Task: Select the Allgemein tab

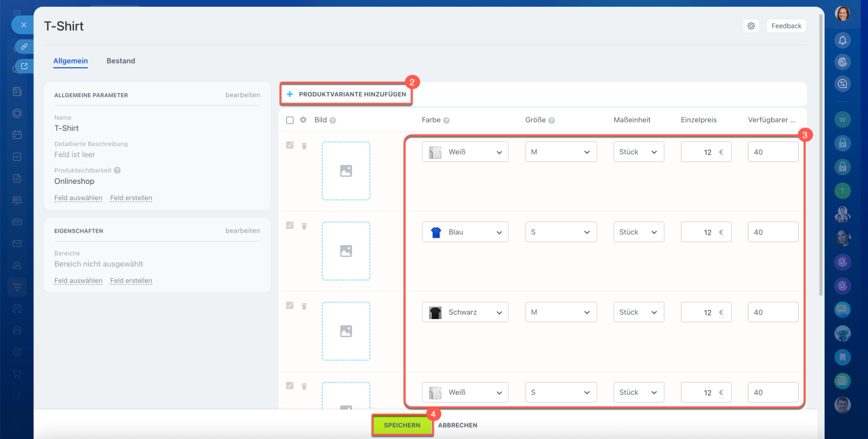Action: (x=71, y=61)
